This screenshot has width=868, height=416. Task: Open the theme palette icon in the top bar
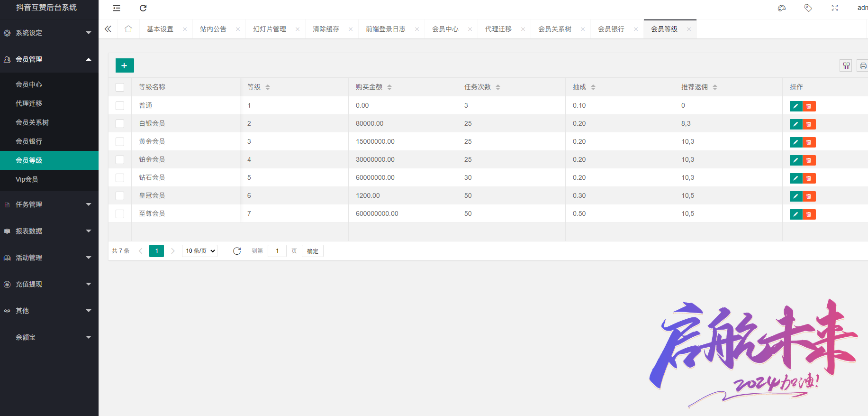(x=782, y=8)
